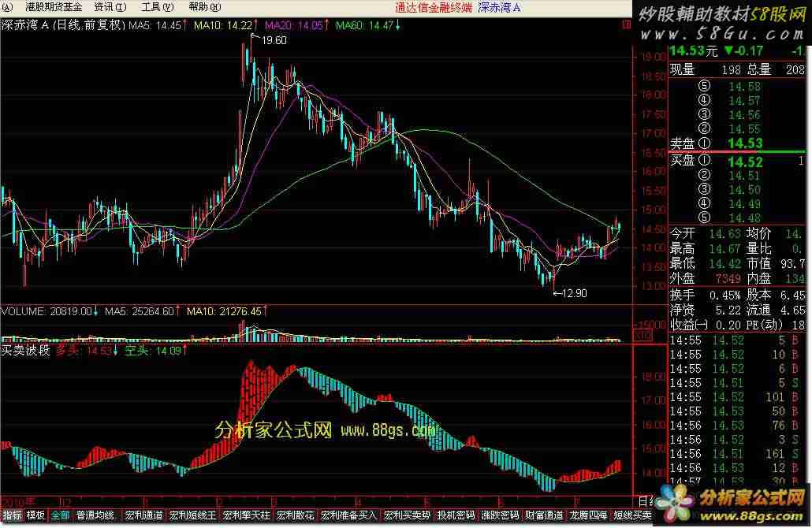Click the 14:56 trade row with volume 76
Viewport: 812px width, 528px height.
(x=737, y=426)
